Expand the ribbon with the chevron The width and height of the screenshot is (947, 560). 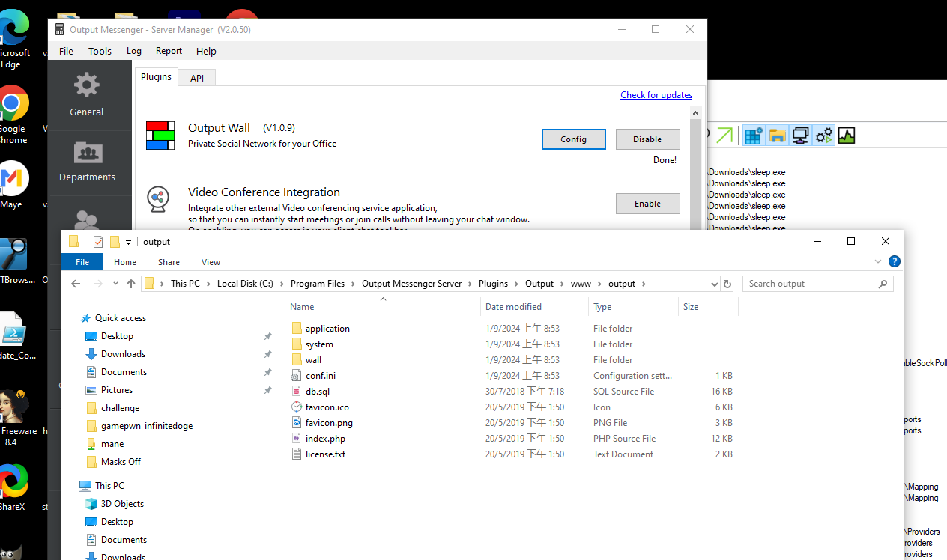click(879, 261)
